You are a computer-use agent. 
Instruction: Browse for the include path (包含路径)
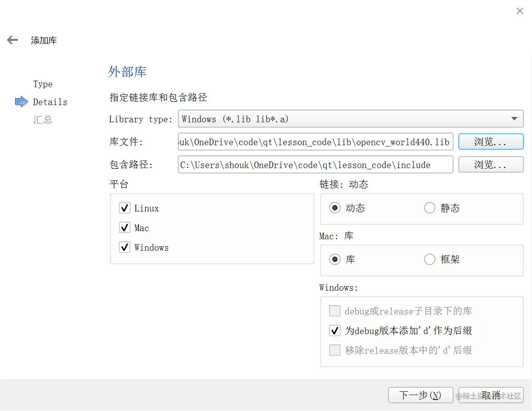[x=491, y=165]
